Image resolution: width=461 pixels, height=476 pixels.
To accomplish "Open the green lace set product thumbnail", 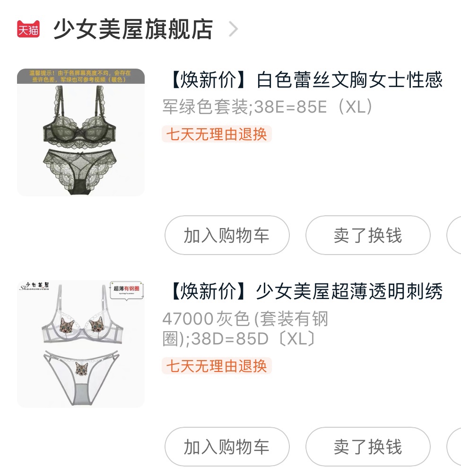I will click(81, 132).
